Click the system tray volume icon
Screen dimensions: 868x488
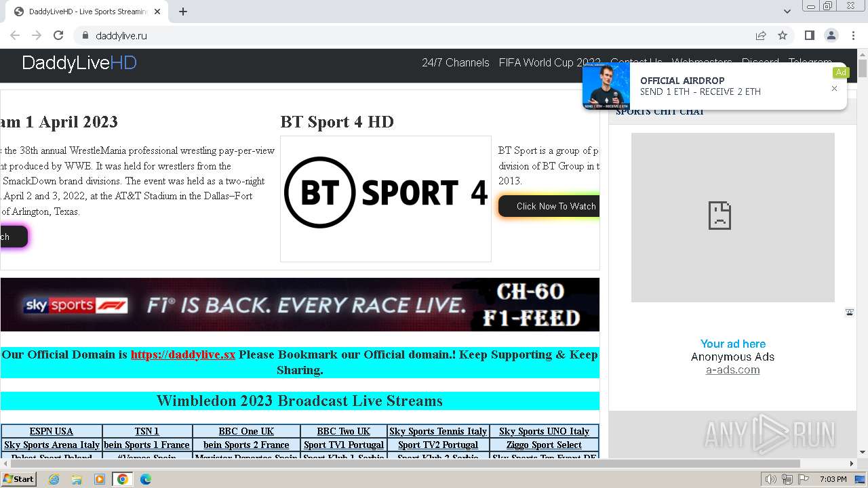771,479
